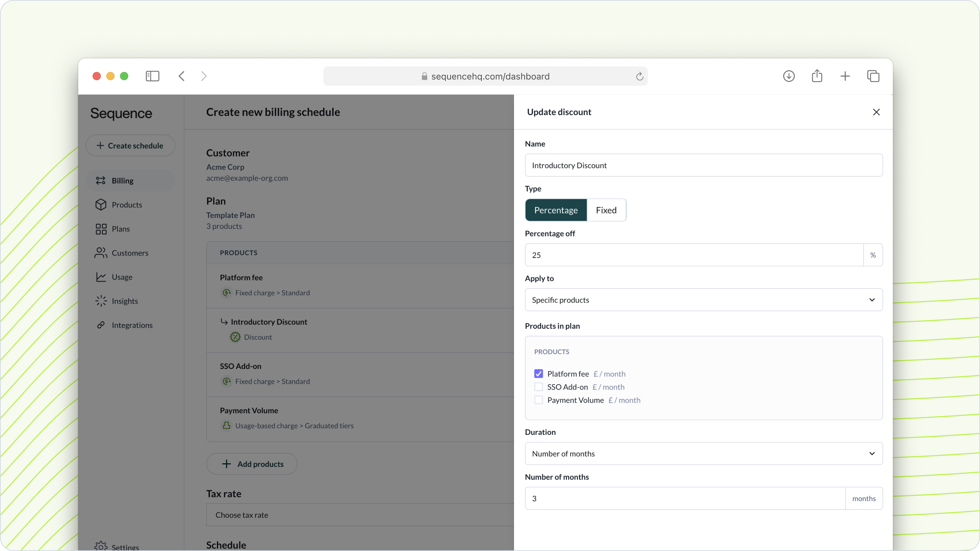Click the Customers icon in sidebar
Viewport: 980px width, 551px height.
tap(101, 252)
